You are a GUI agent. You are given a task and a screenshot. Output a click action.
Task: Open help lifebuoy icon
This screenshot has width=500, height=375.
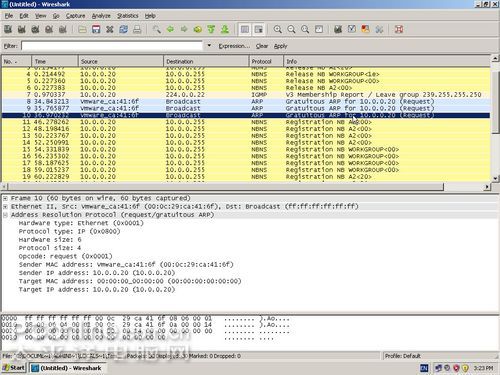pyautogui.click(x=399, y=29)
